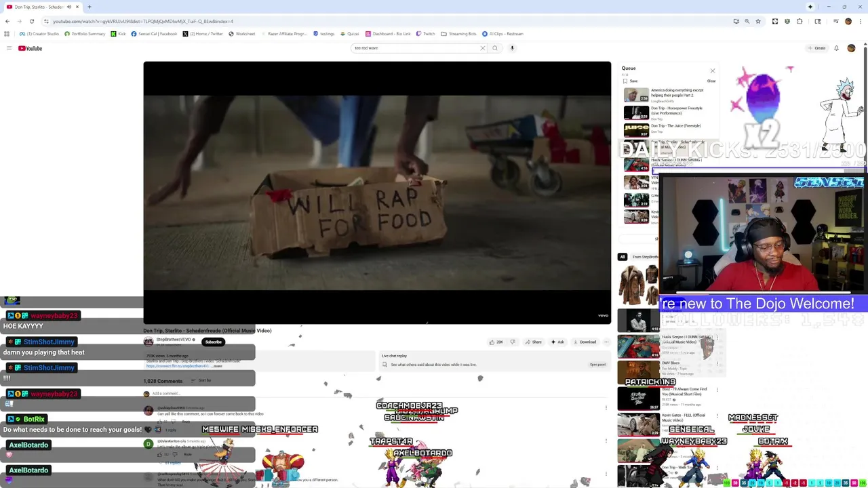Save the queue as playlist
The width and height of the screenshot is (868, 488).
pos(631,81)
